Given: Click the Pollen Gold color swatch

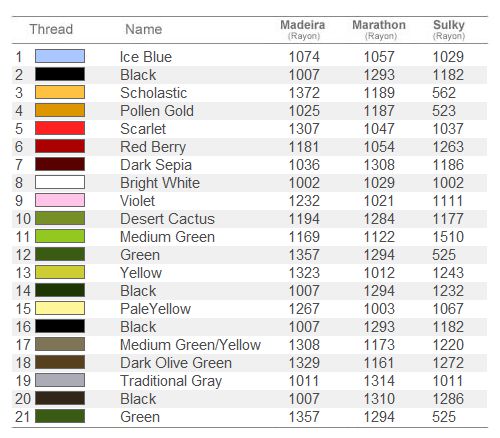Looking at the screenshot, I should 60,110.
